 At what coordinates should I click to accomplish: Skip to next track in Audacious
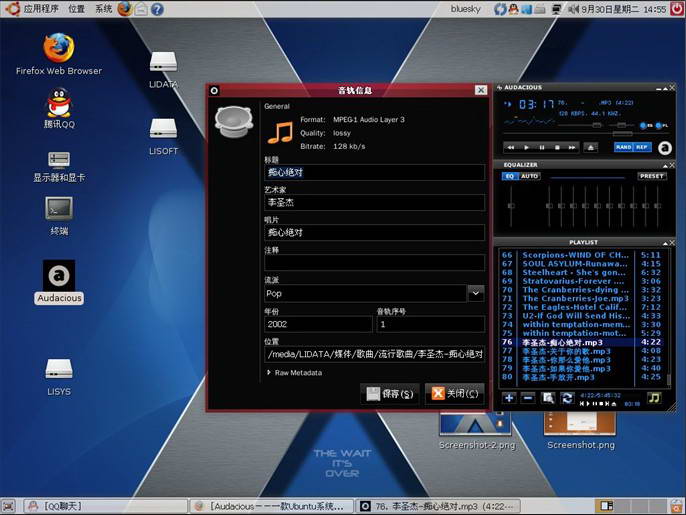point(573,147)
